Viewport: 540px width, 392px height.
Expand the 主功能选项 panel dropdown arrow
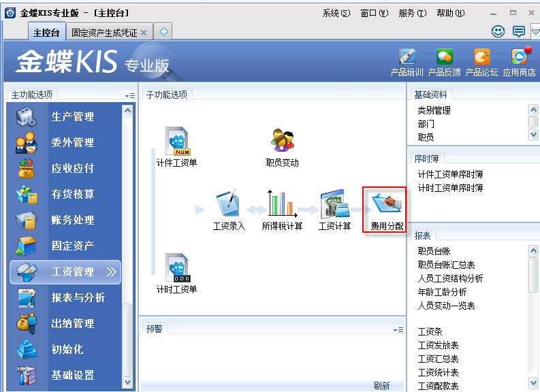tap(129, 96)
